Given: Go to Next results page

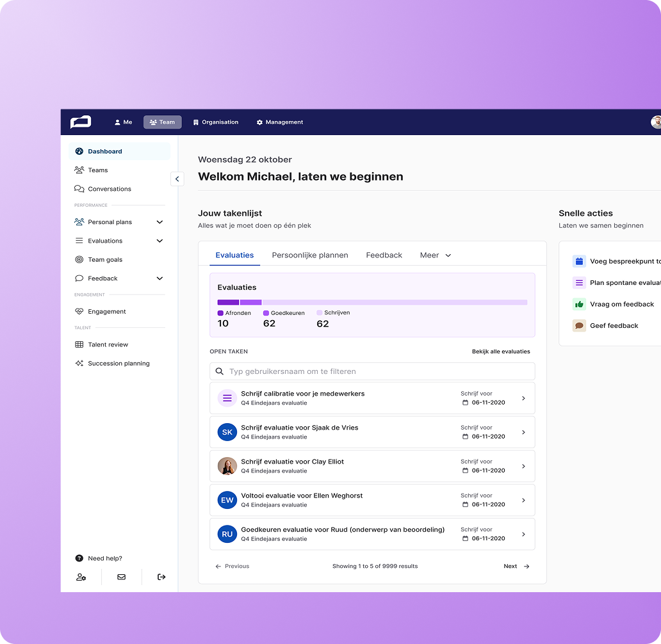Looking at the screenshot, I should click(x=516, y=566).
